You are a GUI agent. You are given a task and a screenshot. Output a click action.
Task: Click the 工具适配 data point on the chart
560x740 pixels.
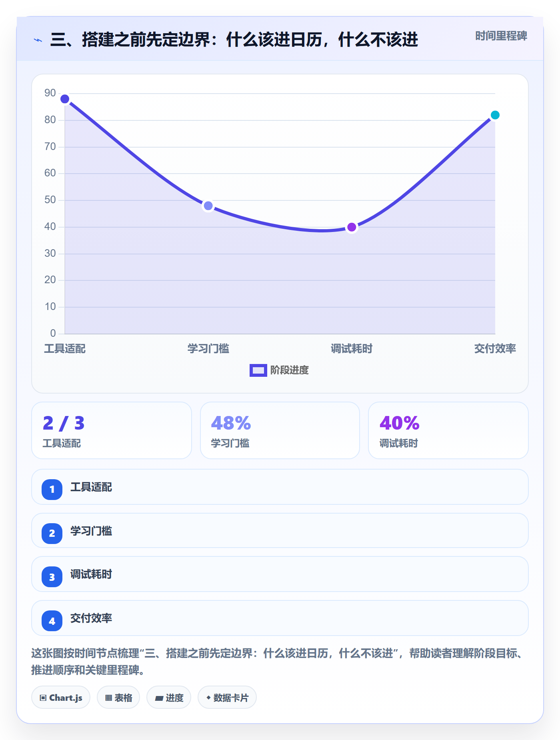[x=65, y=99]
